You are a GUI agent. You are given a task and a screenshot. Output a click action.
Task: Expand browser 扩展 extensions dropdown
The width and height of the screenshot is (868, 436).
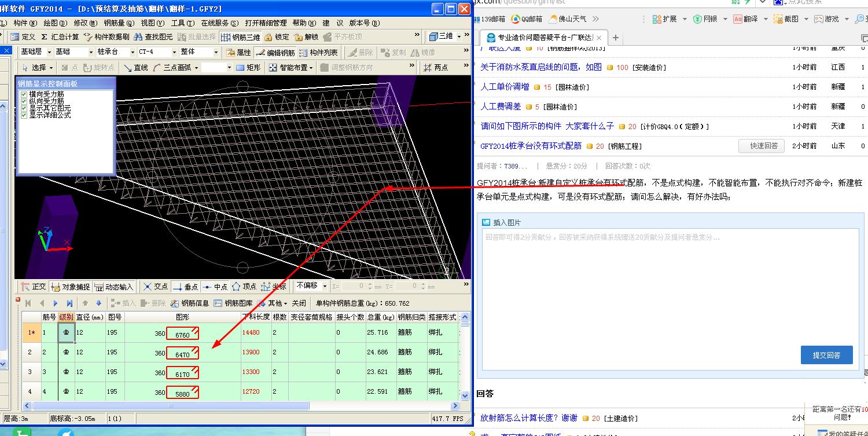pyautogui.click(x=685, y=19)
